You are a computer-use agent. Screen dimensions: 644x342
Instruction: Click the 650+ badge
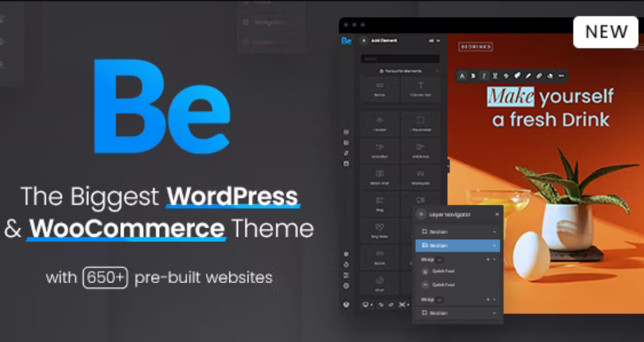[105, 277]
